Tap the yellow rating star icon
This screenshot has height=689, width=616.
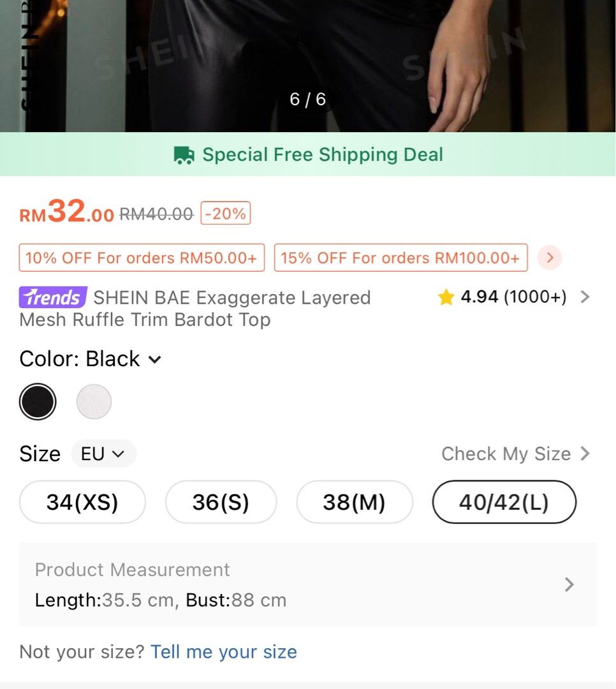pyautogui.click(x=446, y=297)
